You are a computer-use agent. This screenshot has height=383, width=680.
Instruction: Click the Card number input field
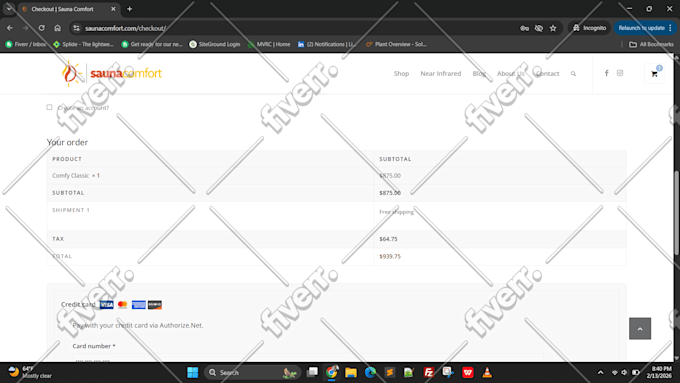[308, 358]
